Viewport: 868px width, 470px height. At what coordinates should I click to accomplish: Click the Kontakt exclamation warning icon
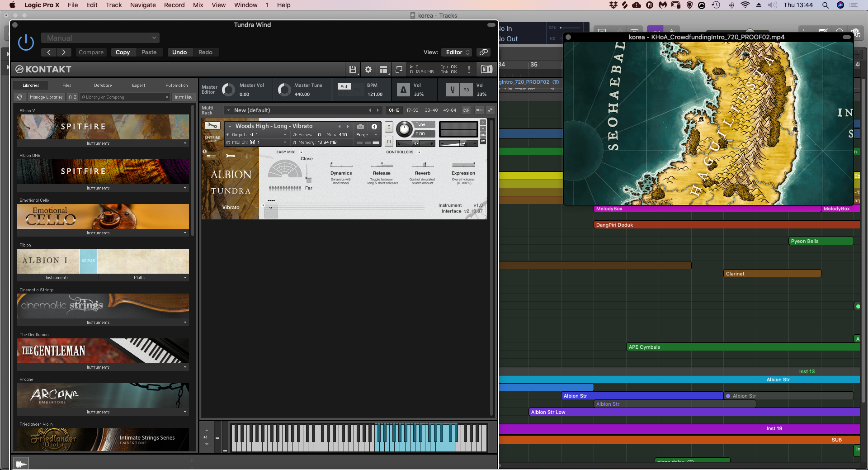point(469,69)
